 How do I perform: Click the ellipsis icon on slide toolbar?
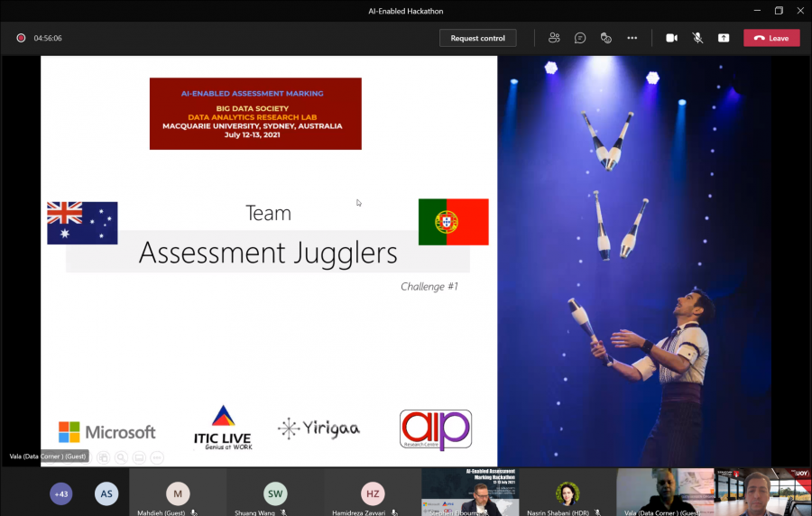[157, 457]
